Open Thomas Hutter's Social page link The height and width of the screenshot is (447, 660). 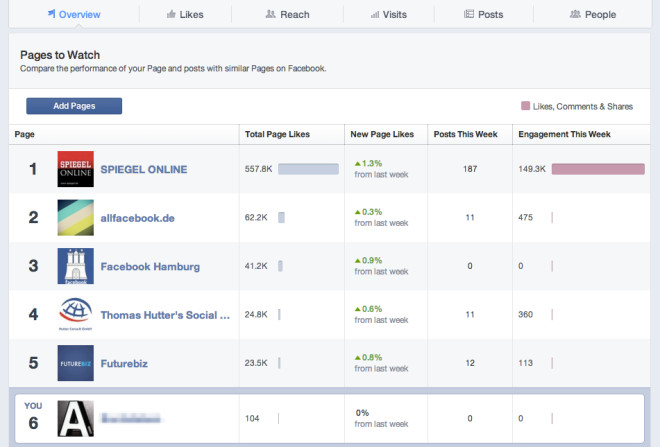[165, 315]
